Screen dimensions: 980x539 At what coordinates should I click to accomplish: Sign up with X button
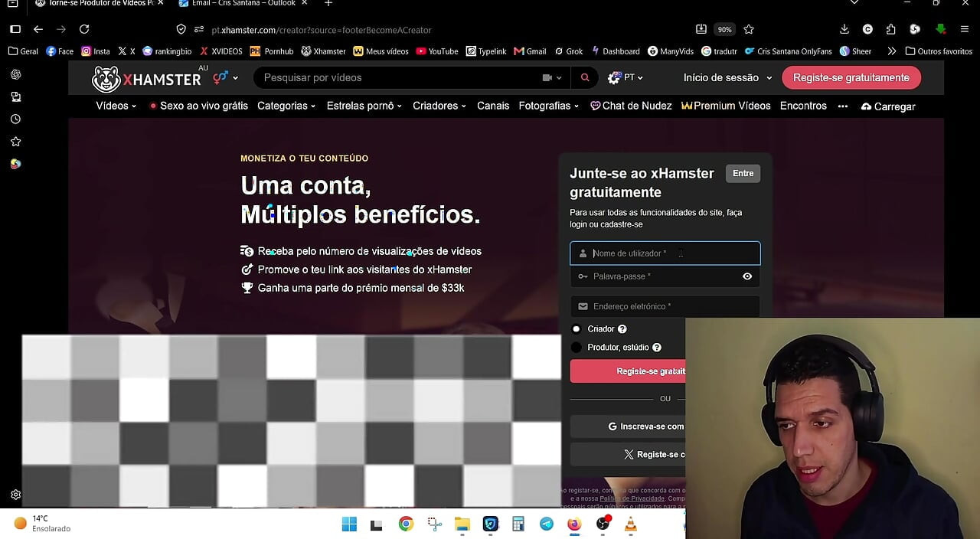(x=628, y=454)
